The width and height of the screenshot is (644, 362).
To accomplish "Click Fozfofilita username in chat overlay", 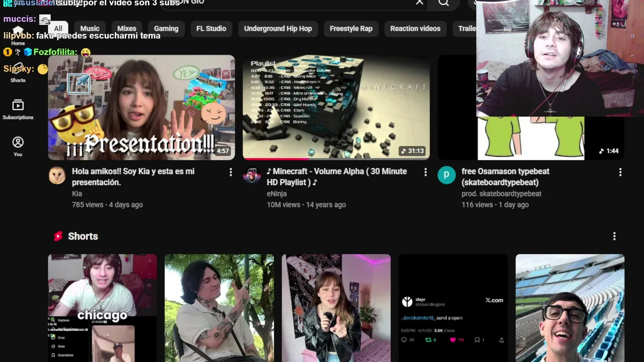I will click(x=55, y=52).
